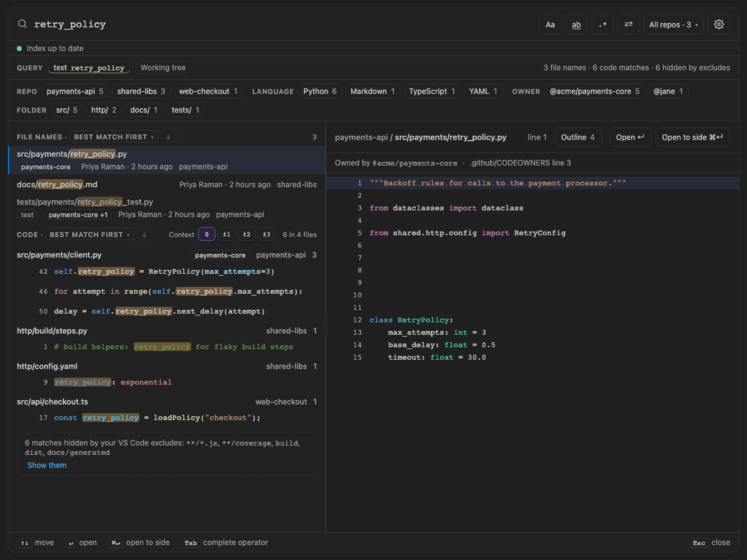Filter by docs/ folder
This screenshot has width=747, height=560.
[x=144, y=110]
